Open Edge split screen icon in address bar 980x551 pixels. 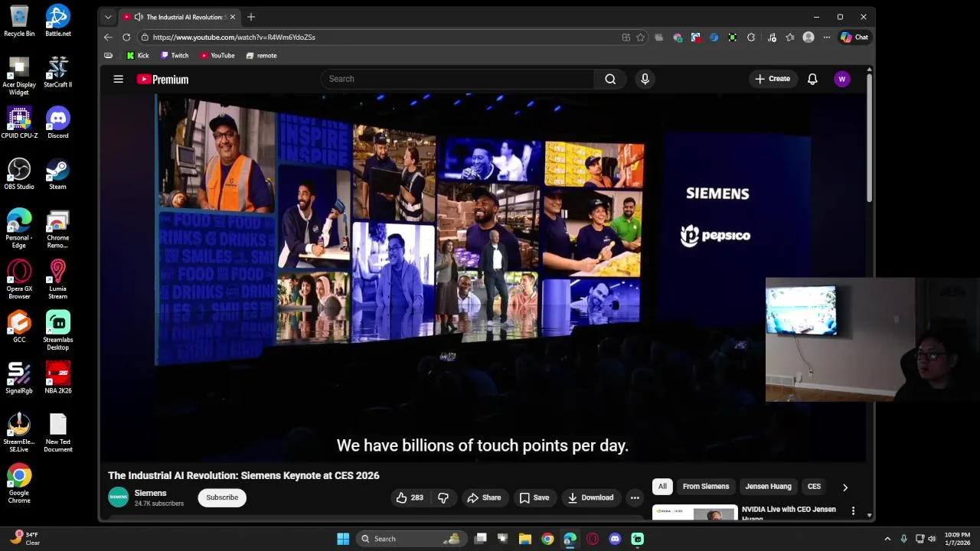626,37
